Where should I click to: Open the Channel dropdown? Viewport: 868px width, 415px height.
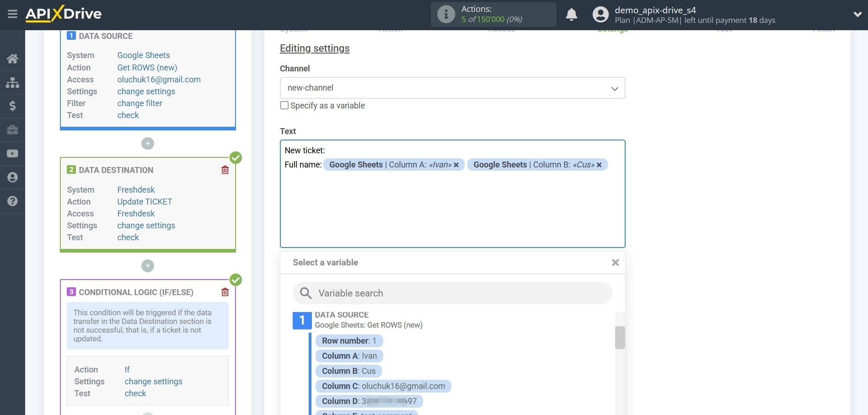pos(452,88)
